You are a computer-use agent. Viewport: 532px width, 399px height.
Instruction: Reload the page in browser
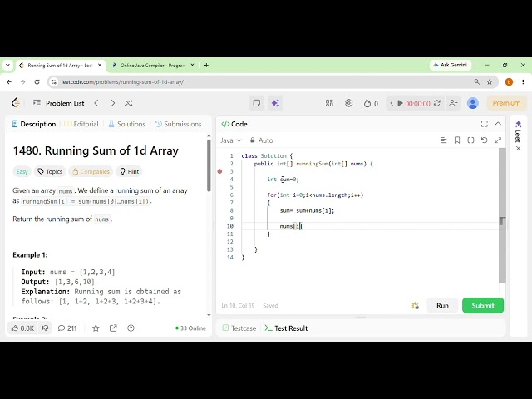coord(37,82)
